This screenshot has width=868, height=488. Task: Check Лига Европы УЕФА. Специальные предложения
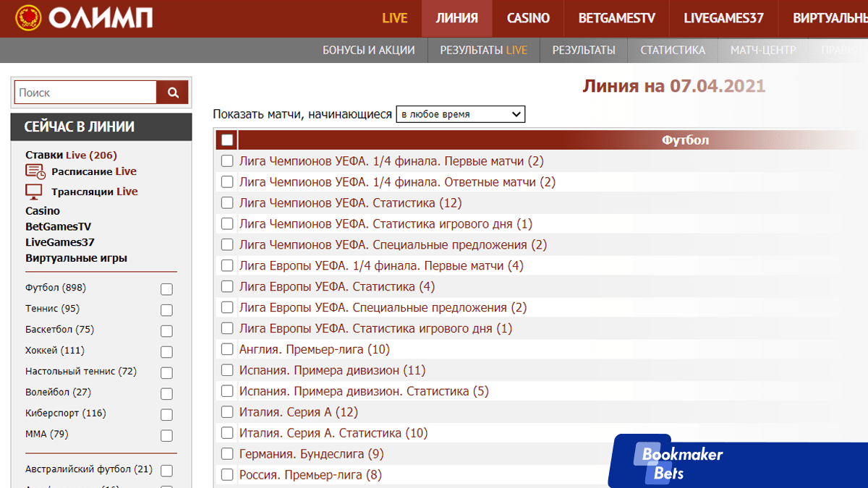pyautogui.click(x=227, y=308)
